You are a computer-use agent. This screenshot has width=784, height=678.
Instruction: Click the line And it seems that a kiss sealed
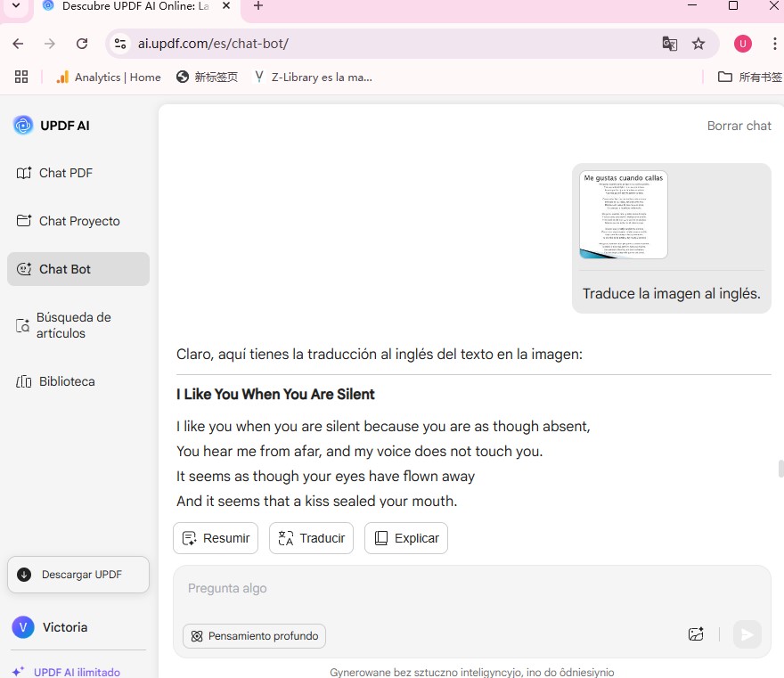click(317, 501)
